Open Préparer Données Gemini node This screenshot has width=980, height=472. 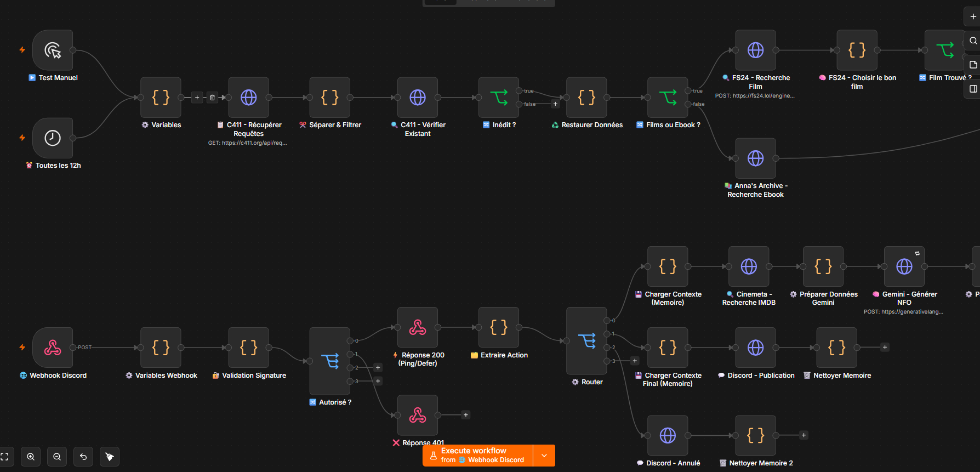pyautogui.click(x=823, y=266)
